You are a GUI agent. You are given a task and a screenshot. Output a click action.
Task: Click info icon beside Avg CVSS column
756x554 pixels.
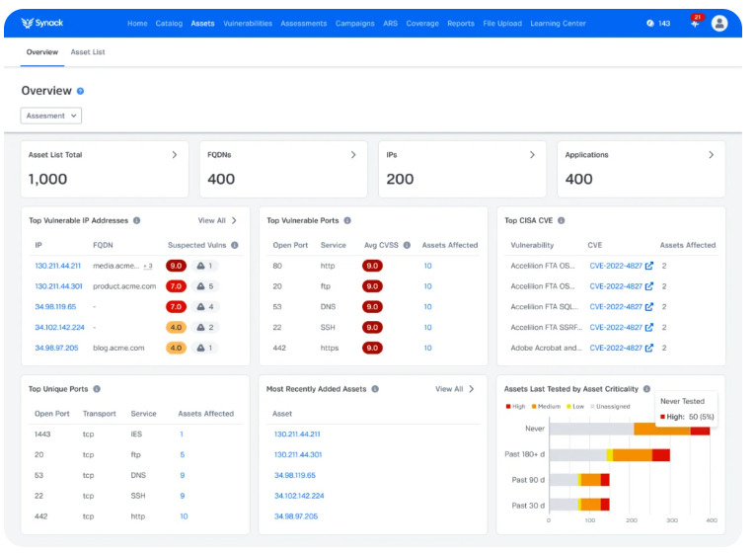407,245
